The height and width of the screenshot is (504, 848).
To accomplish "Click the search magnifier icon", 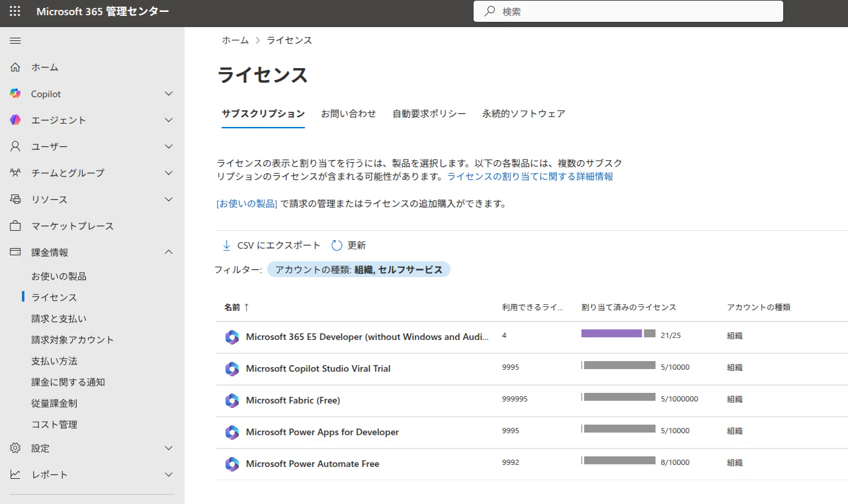I will [489, 11].
